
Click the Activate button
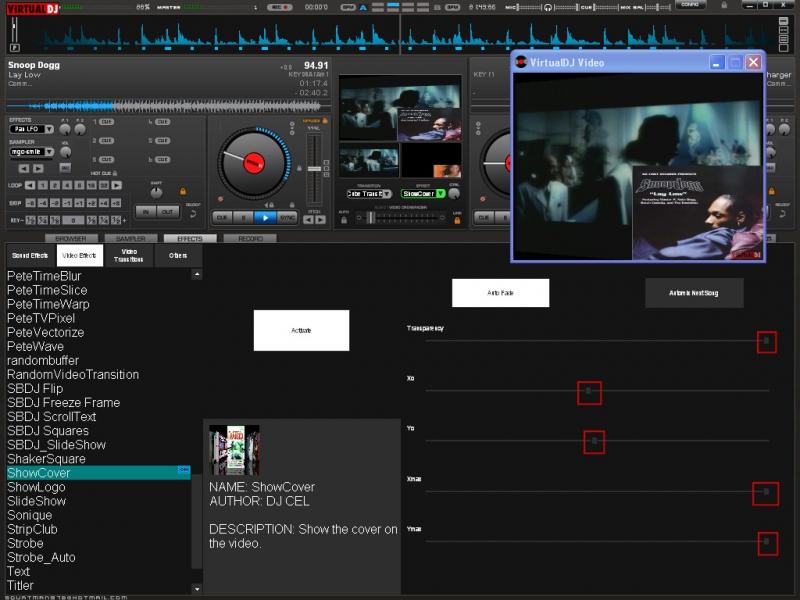(301, 330)
